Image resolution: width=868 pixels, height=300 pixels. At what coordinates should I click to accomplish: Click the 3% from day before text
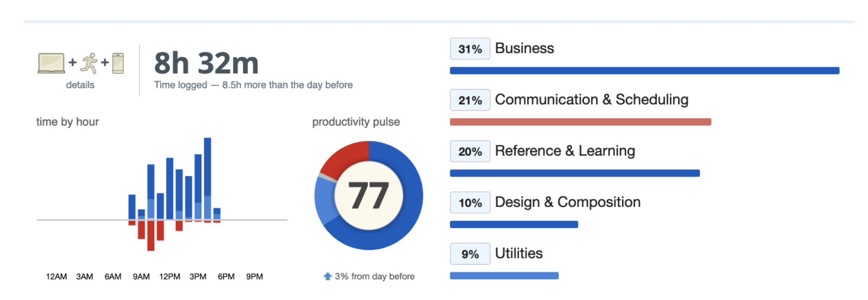tap(374, 276)
